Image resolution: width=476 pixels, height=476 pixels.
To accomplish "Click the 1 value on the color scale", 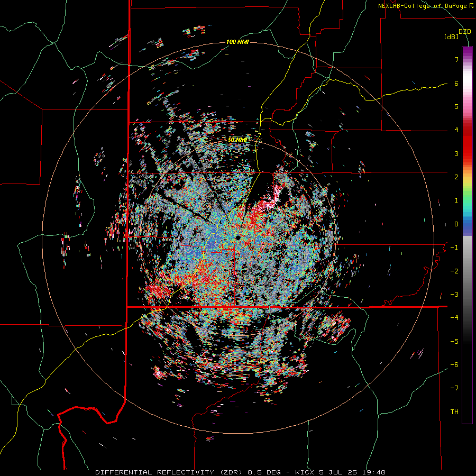I will (456, 200).
